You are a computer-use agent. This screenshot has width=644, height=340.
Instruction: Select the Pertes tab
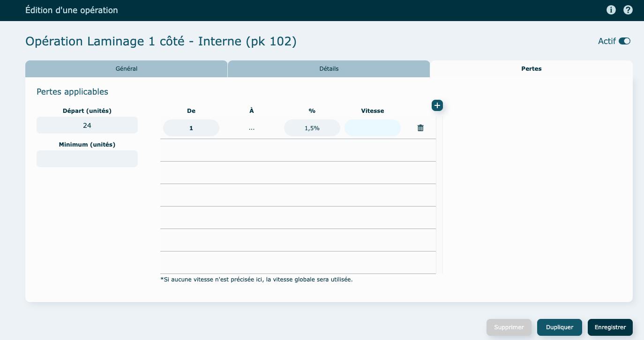(531, 69)
